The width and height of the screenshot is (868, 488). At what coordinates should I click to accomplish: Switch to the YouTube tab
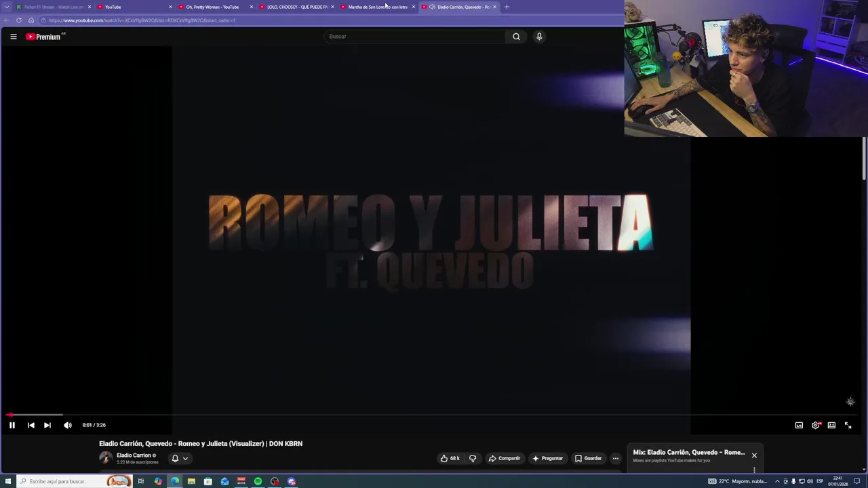coord(134,7)
